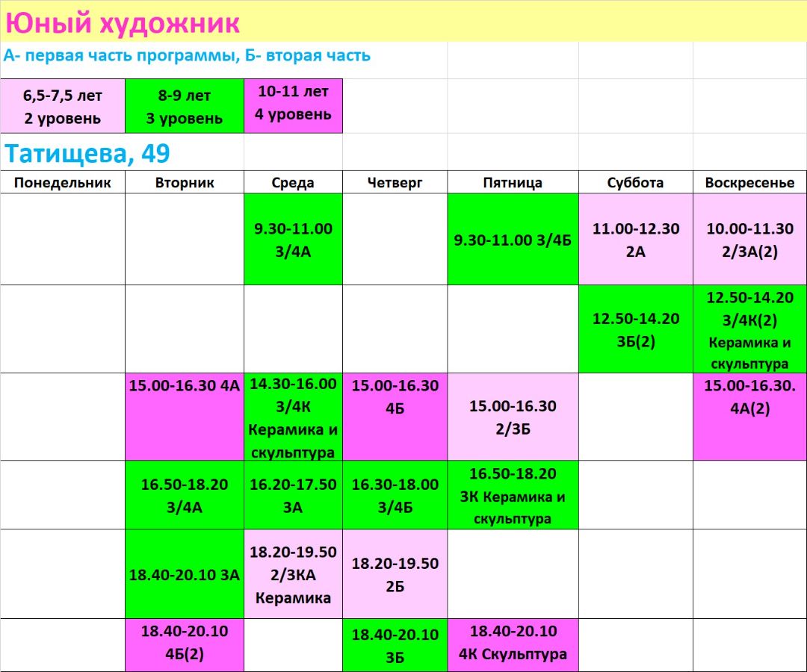Click the pink 6,5-7,5 лет legend cell
Image resolution: width=807 pixels, height=672 pixels.
(x=63, y=106)
